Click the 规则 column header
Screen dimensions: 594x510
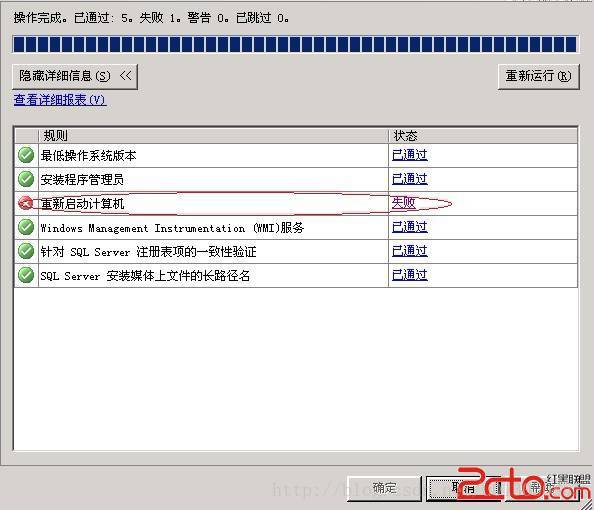[x=213, y=136]
